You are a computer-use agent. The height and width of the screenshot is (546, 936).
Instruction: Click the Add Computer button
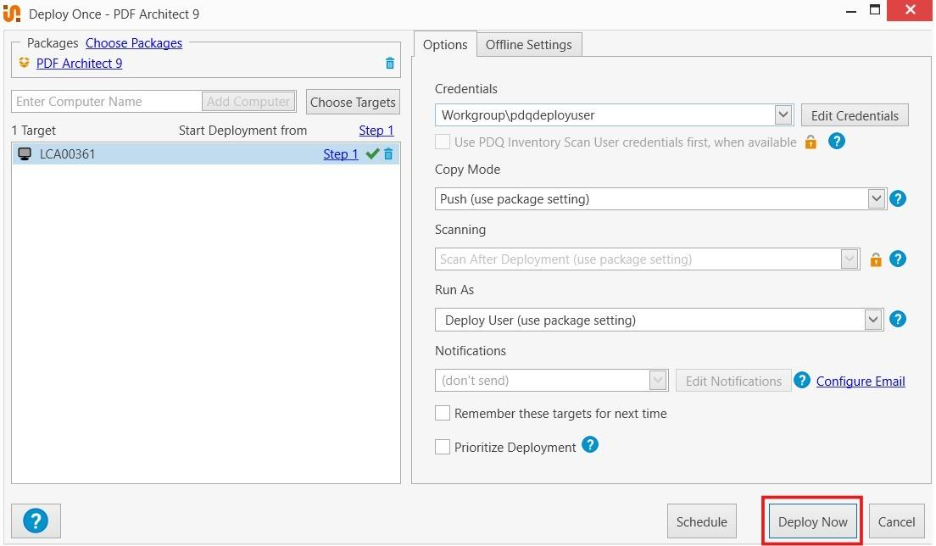pyautogui.click(x=248, y=101)
